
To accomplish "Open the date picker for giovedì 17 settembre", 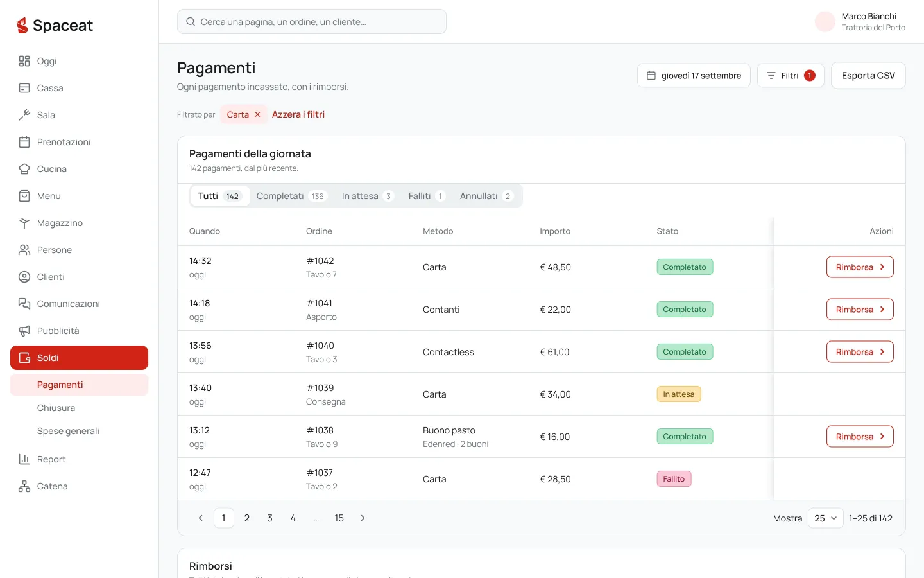I will [x=694, y=76].
